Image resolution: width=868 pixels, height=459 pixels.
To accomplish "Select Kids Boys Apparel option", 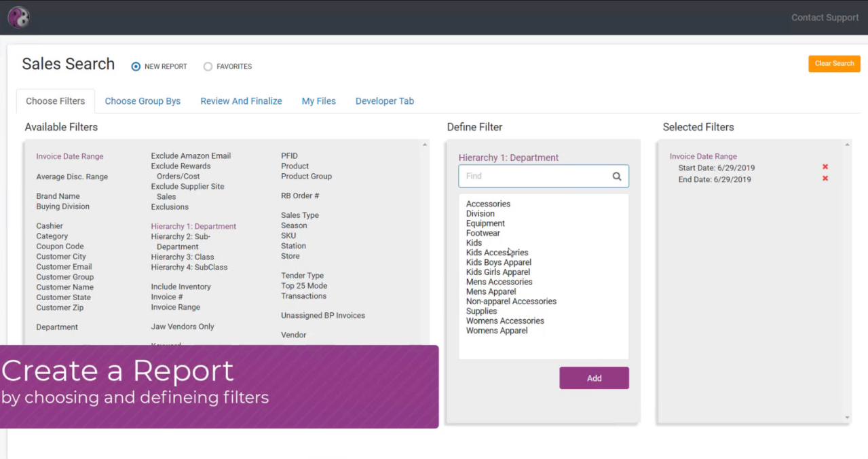I will [x=499, y=263].
